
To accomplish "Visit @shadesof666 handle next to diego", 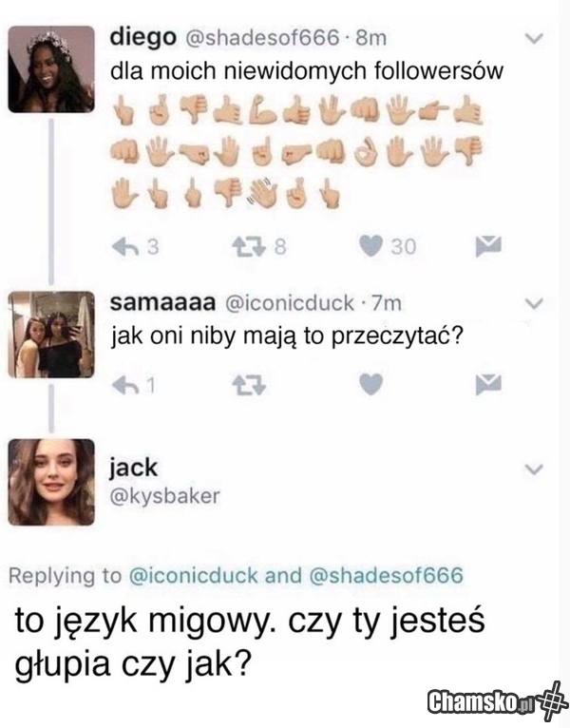I will 262,38.
